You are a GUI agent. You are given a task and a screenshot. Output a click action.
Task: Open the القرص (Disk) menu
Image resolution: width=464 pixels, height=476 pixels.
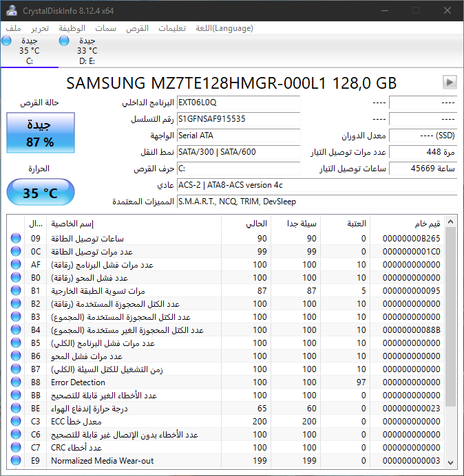[138, 28]
